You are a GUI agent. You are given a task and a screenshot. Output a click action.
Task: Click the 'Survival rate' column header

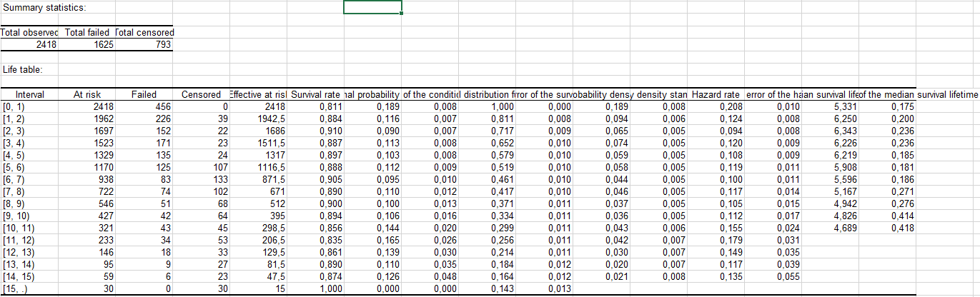click(315, 95)
